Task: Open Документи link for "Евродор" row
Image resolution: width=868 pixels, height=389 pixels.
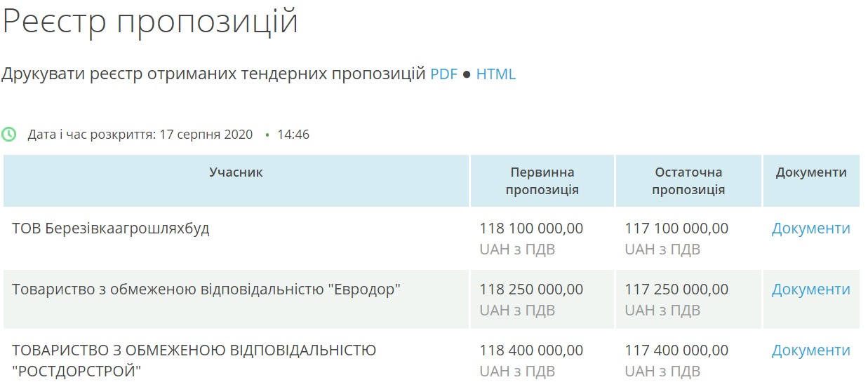Action: 810,289
